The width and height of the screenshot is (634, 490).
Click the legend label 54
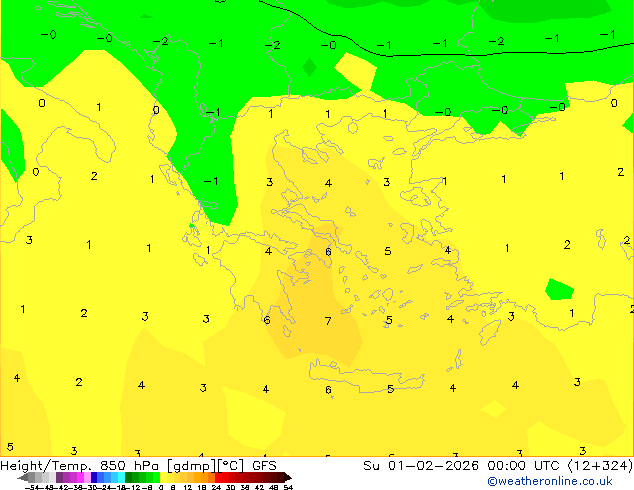(288, 487)
